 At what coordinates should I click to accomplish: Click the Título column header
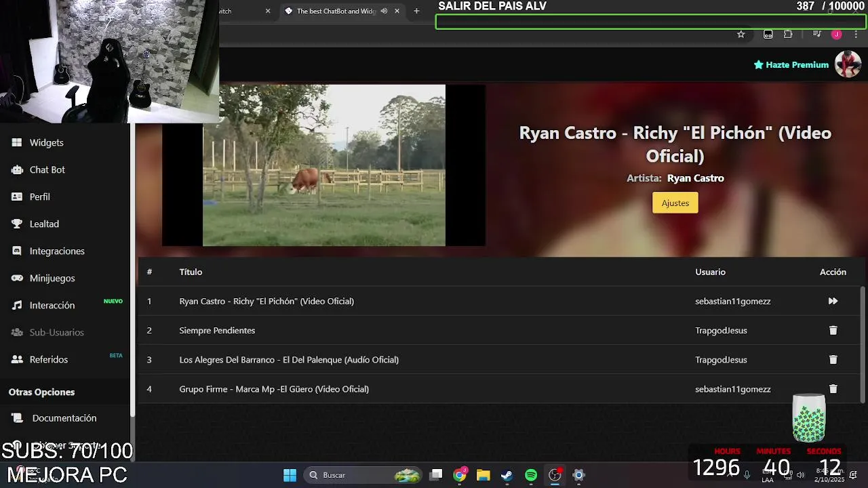click(x=191, y=272)
